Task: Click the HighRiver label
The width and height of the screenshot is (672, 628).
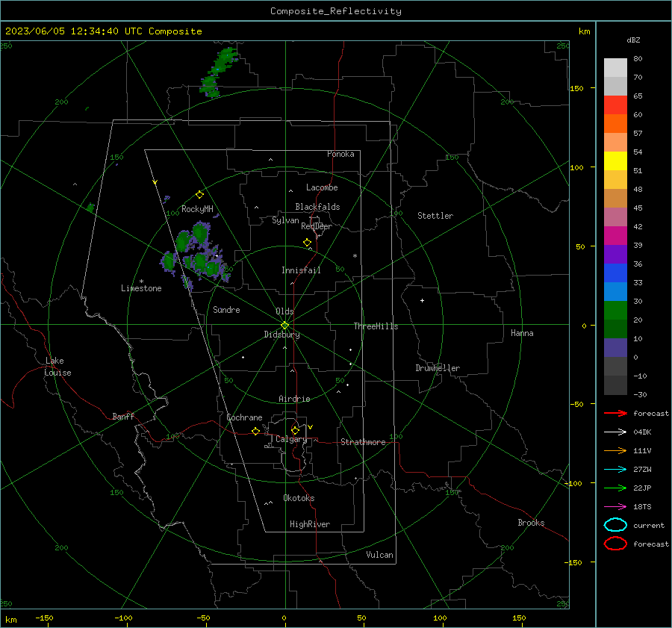Action: tap(309, 524)
